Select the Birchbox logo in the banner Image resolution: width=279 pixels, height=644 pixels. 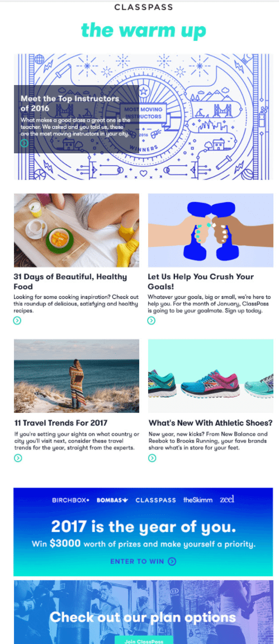pyautogui.click(x=70, y=500)
